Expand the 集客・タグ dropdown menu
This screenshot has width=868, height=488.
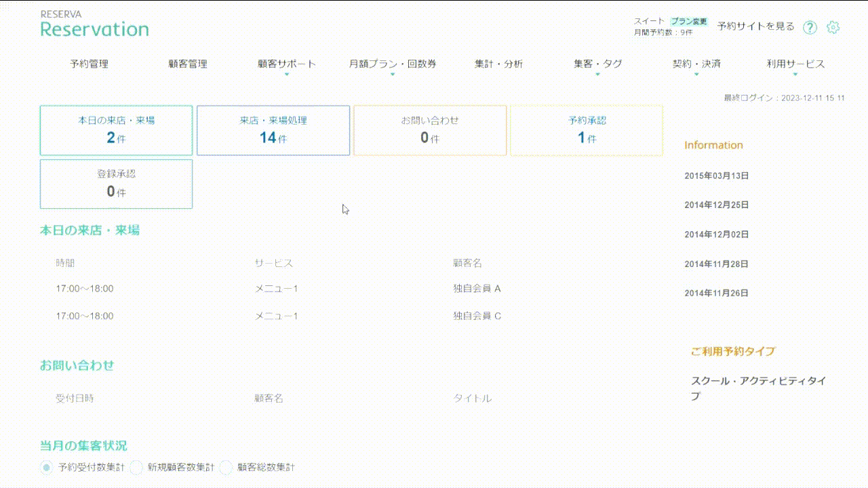point(597,64)
